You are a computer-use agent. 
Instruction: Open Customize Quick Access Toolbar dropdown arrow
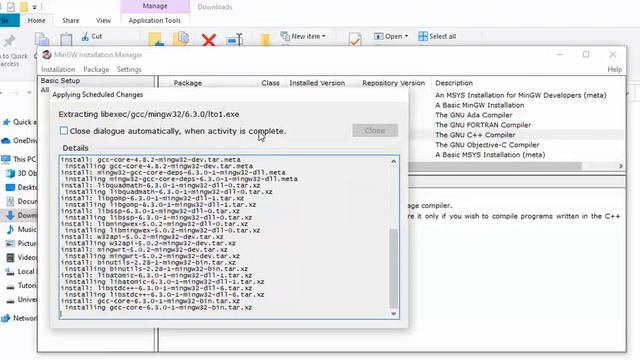click(34, 7)
